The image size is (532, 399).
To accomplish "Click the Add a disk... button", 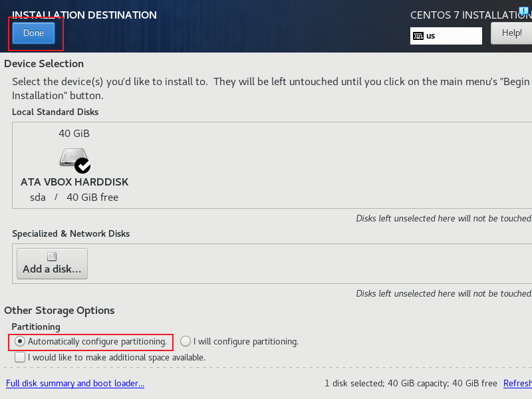I will 53,263.
